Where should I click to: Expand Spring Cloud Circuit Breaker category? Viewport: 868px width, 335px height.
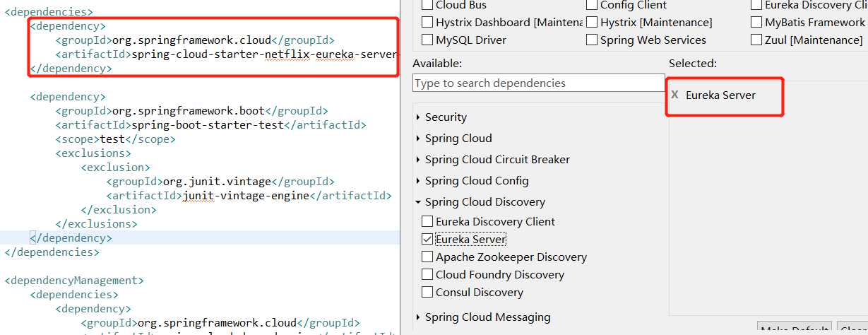418,160
